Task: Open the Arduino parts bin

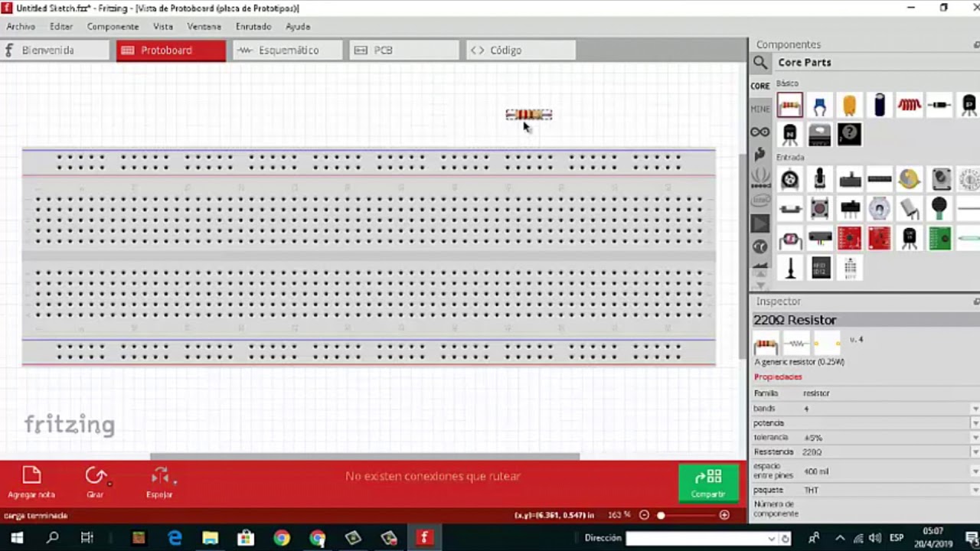Action: tap(760, 132)
